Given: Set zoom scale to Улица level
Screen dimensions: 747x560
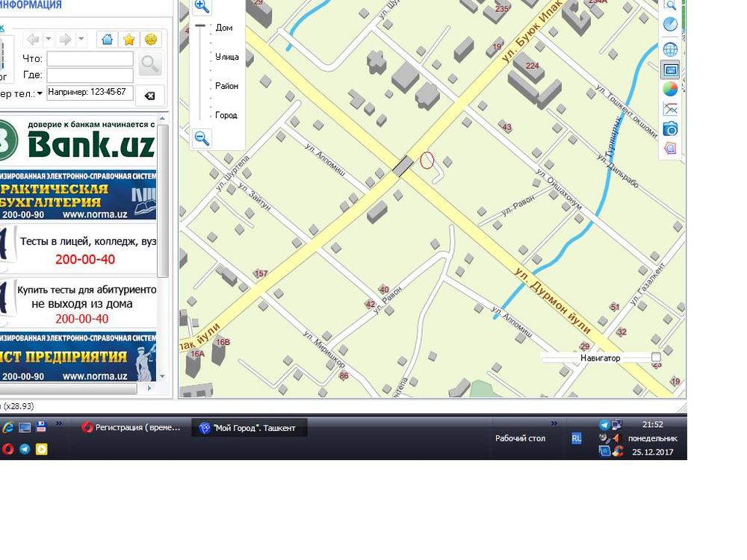Looking at the screenshot, I should (x=226, y=57).
